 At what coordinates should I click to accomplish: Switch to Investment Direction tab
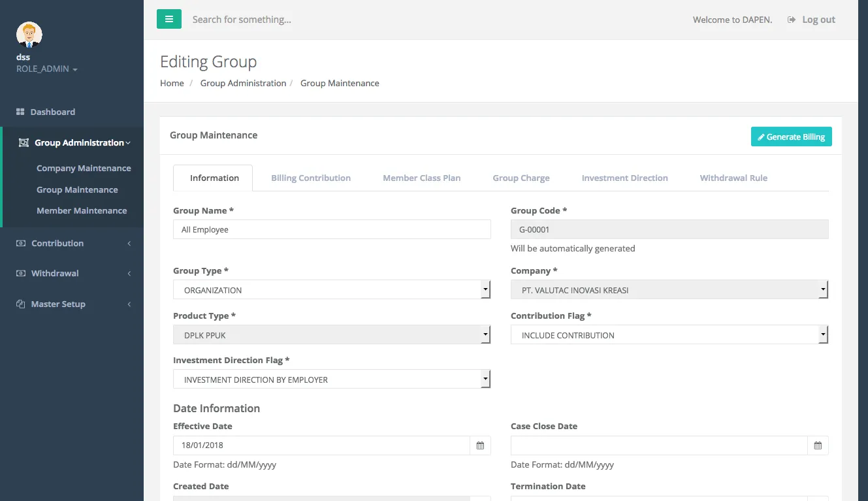point(625,178)
